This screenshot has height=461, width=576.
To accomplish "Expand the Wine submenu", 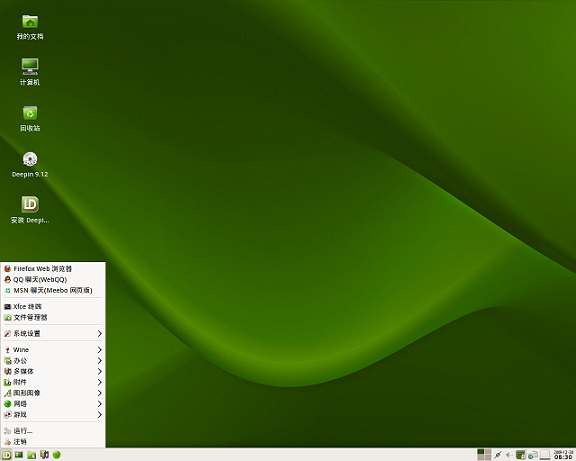I will (53, 350).
